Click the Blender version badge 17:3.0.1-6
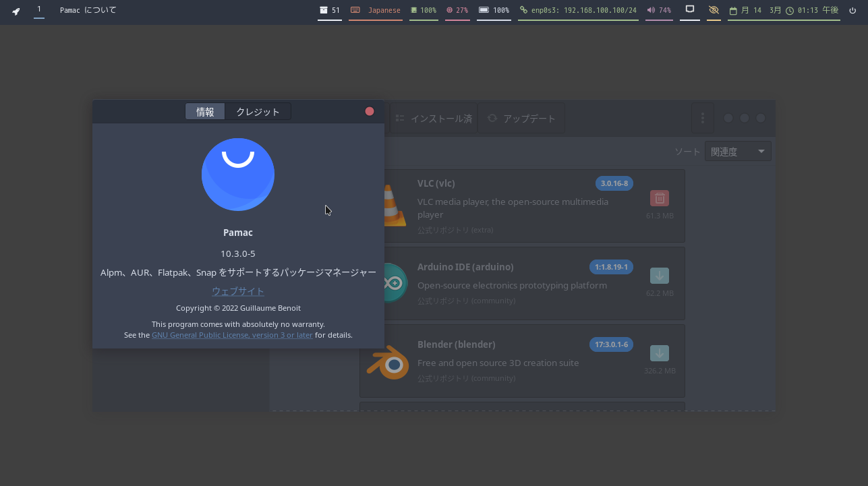 (x=611, y=344)
